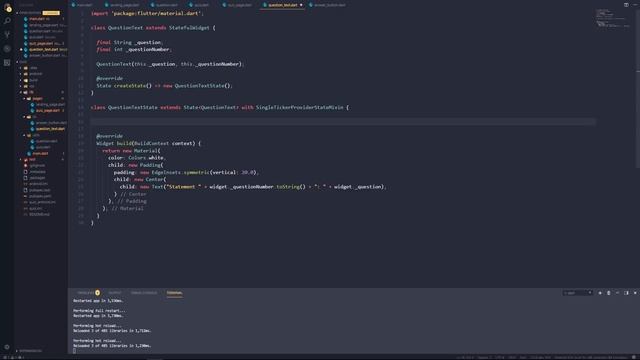
Task: Click the feedback icon in status bar right corner
Action: point(635,358)
